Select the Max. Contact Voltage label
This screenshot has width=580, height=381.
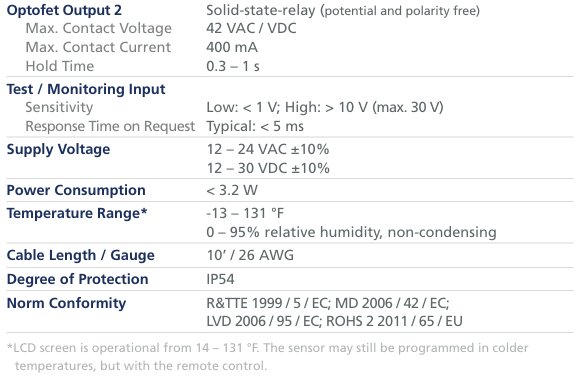99,28
